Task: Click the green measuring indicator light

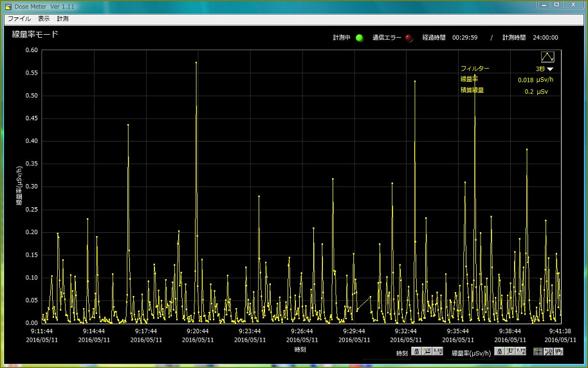Action: click(x=360, y=38)
